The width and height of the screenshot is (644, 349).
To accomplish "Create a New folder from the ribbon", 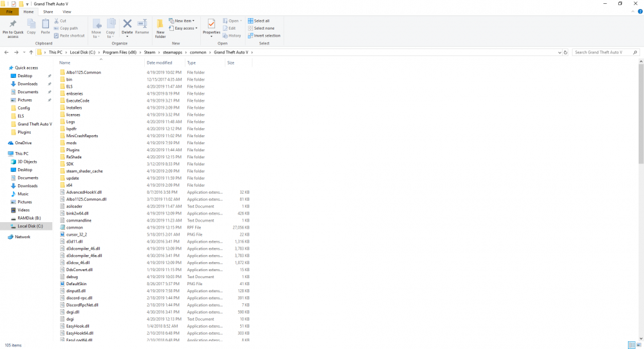I will pyautogui.click(x=160, y=28).
